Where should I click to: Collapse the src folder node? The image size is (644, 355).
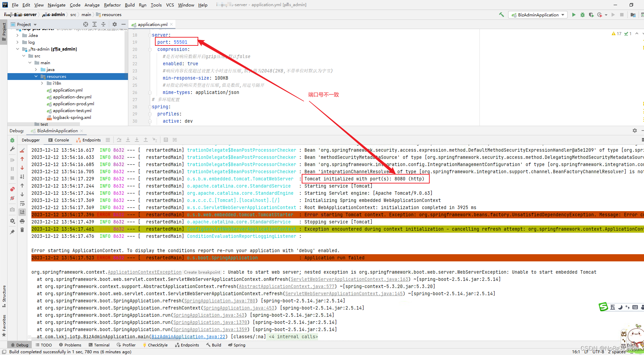click(24, 56)
